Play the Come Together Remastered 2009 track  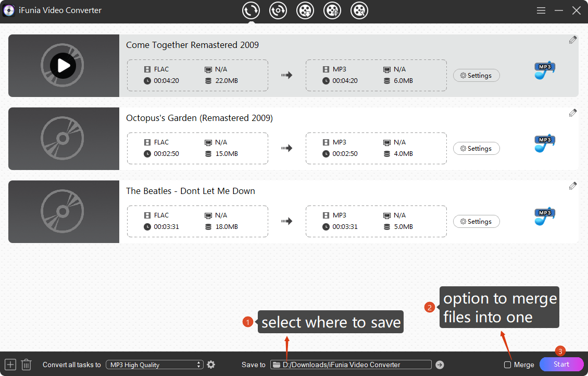pyautogui.click(x=63, y=66)
